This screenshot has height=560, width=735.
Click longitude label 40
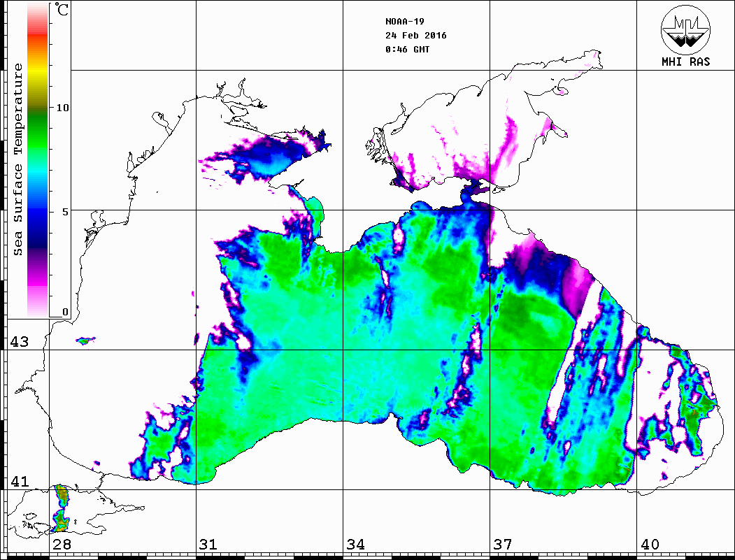click(650, 545)
